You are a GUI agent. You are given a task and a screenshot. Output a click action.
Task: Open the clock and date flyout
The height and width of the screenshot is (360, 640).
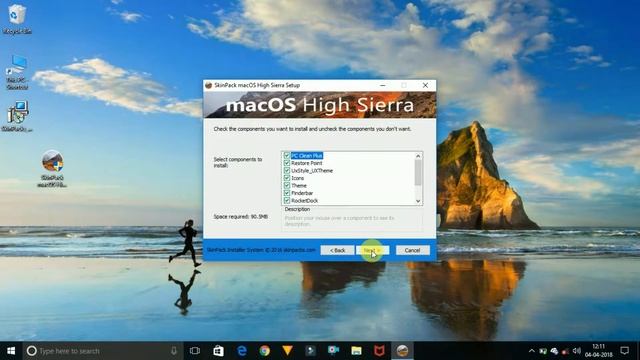[598, 351]
